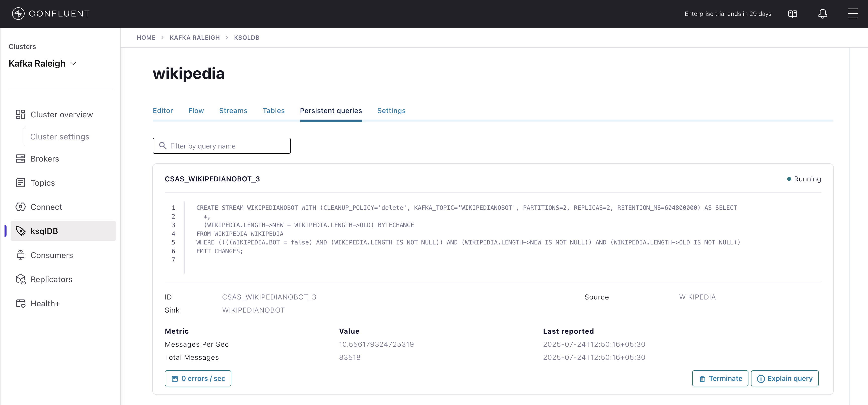Open the documentation book icon

click(792, 14)
